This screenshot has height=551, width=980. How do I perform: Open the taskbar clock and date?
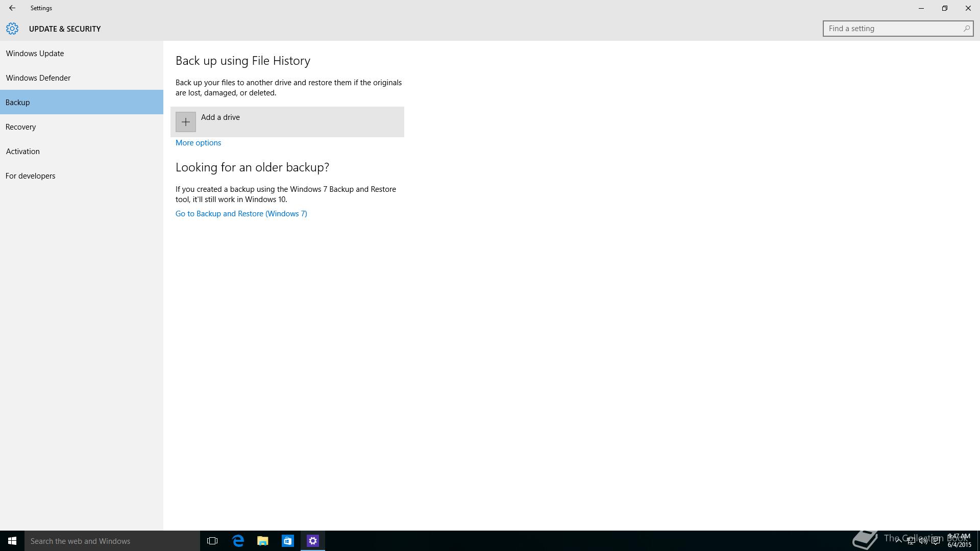[x=959, y=541]
